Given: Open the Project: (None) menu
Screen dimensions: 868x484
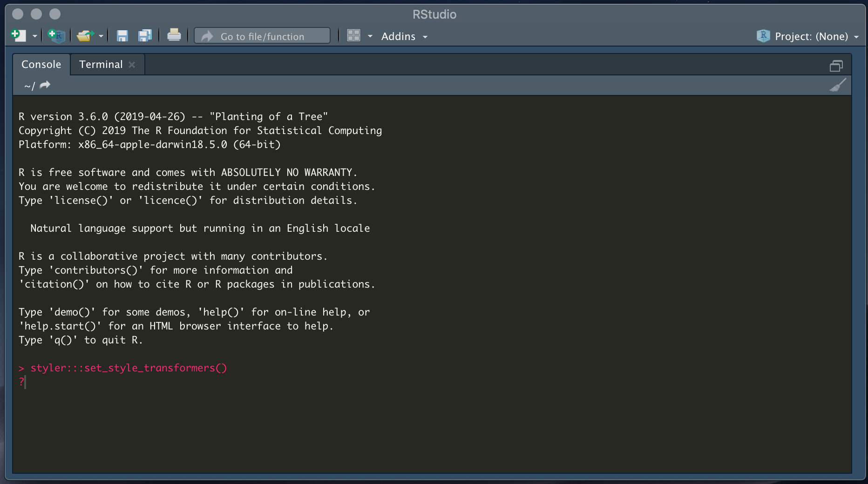Looking at the screenshot, I should click(x=816, y=36).
